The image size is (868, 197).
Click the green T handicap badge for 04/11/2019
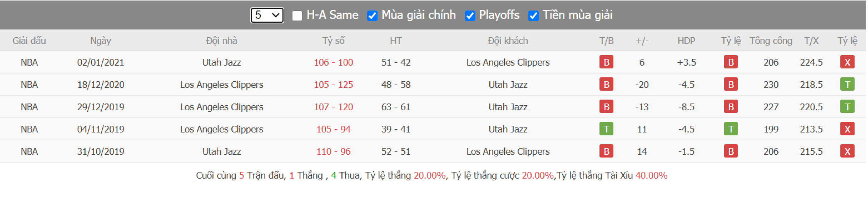pos(731,129)
